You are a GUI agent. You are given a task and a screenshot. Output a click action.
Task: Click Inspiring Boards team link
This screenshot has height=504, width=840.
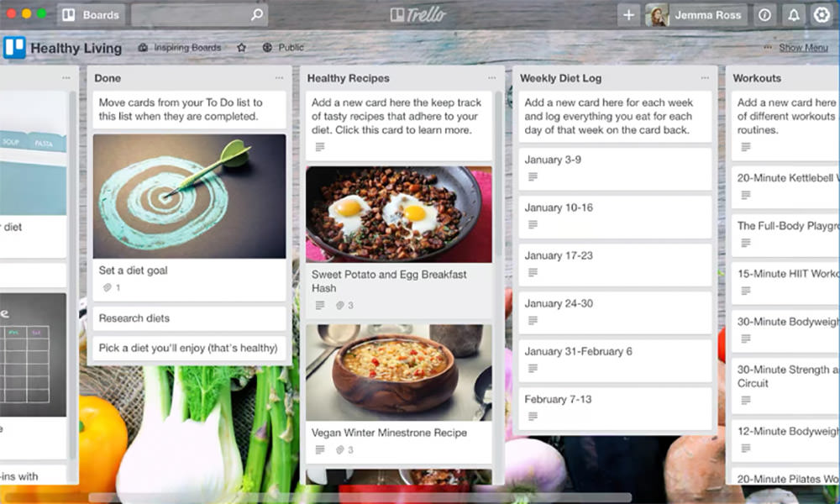(x=180, y=48)
